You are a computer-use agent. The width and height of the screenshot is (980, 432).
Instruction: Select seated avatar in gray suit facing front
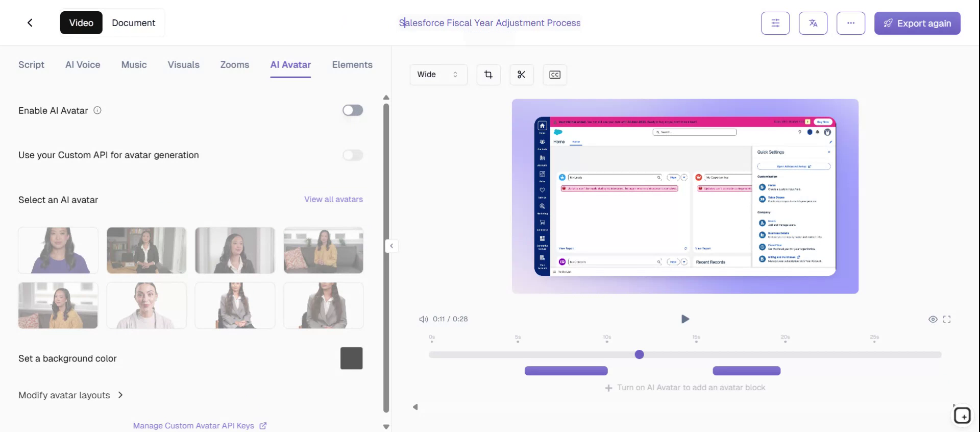[235, 305]
